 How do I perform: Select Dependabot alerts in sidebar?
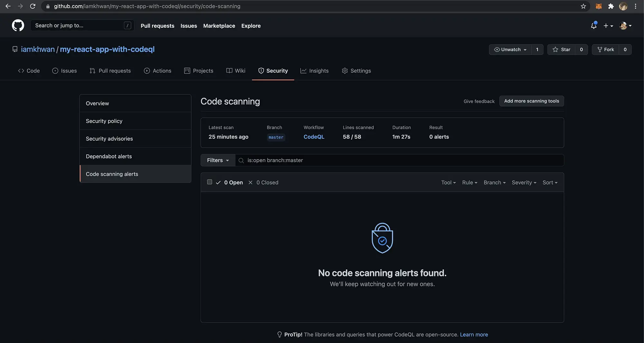click(109, 156)
